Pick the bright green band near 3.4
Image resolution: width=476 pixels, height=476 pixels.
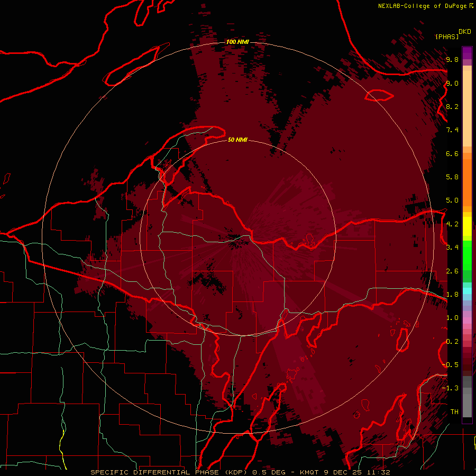pyautogui.click(x=467, y=255)
